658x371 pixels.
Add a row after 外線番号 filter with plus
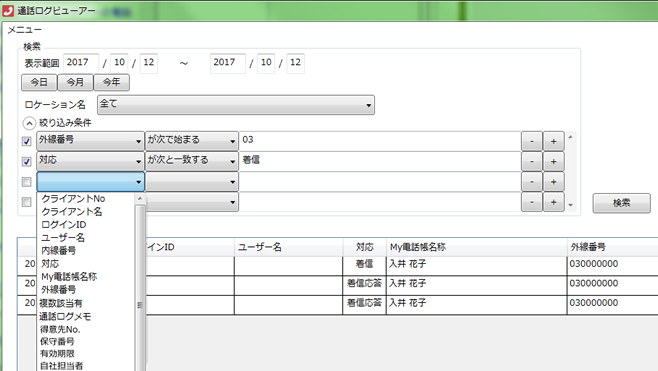pyautogui.click(x=554, y=141)
